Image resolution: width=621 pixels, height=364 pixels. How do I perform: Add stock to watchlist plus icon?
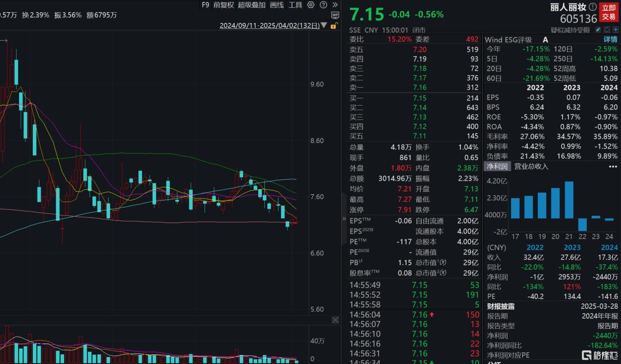pos(615,30)
